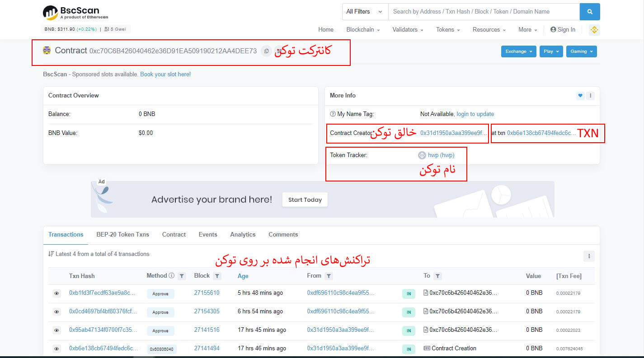644x358 pixels.
Task: Open block 27141516
Action: click(x=207, y=330)
